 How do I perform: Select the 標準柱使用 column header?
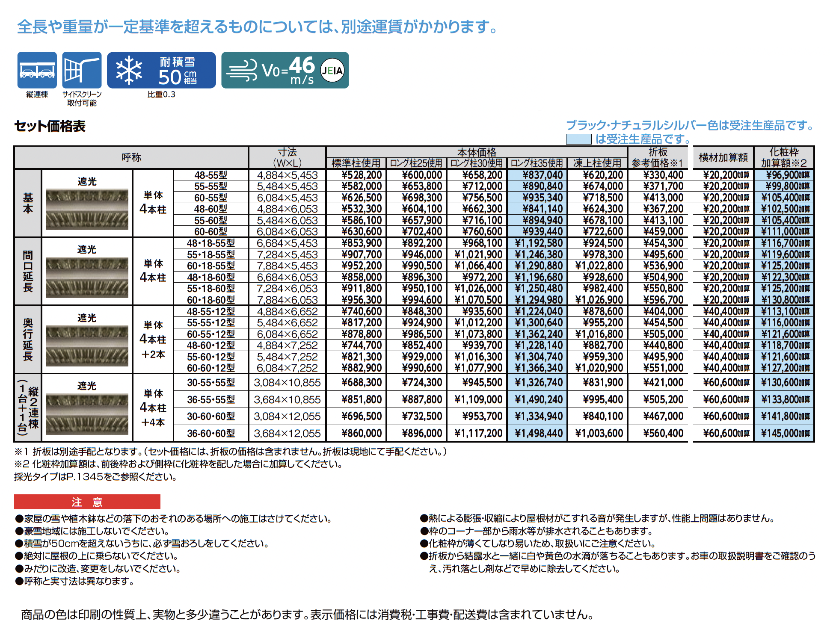coord(356,163)
